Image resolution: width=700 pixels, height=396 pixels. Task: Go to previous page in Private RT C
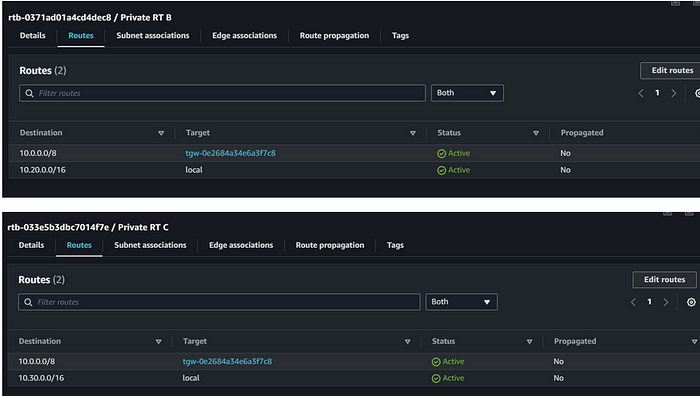click(633, 302)
